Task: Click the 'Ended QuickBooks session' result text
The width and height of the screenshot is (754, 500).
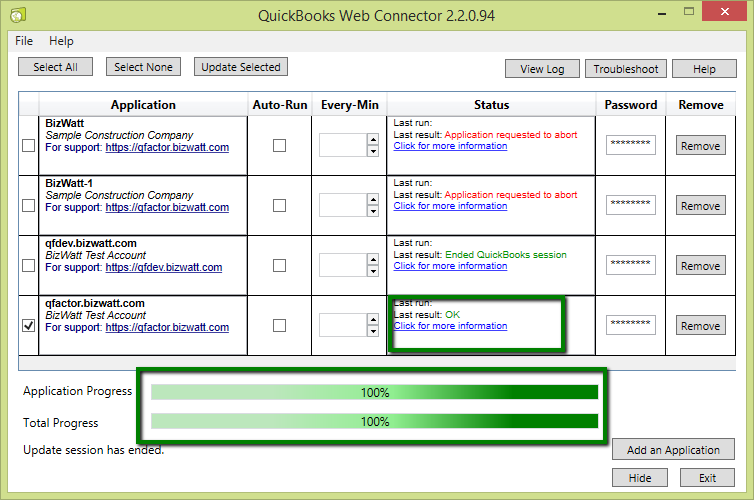Action: click(506, 255)
